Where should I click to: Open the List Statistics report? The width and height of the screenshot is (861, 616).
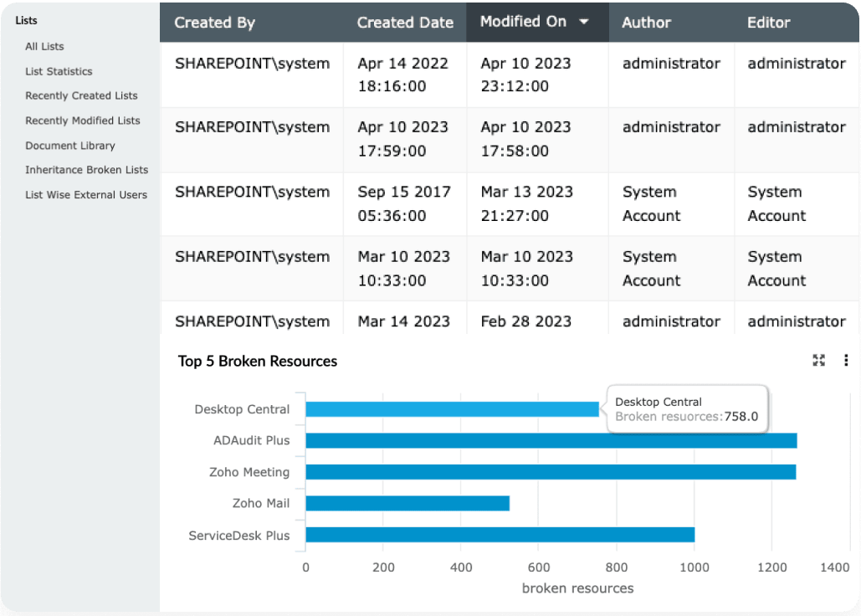click(58, 71)
